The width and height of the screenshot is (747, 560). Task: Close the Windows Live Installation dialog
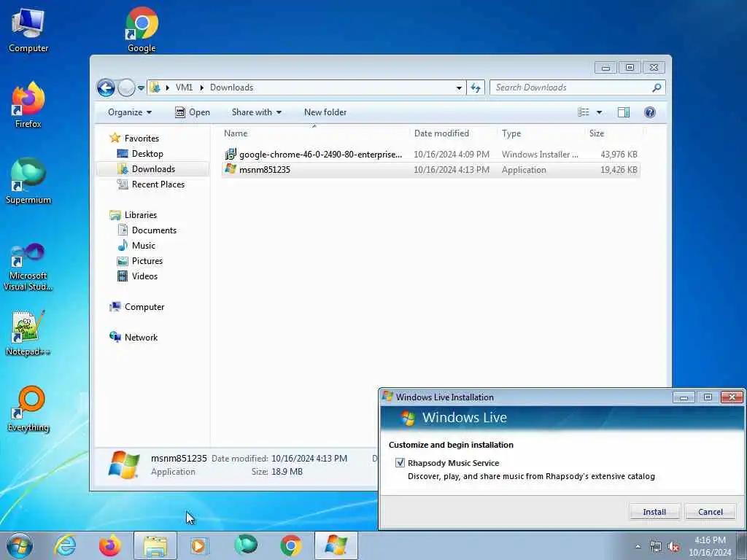732,397
